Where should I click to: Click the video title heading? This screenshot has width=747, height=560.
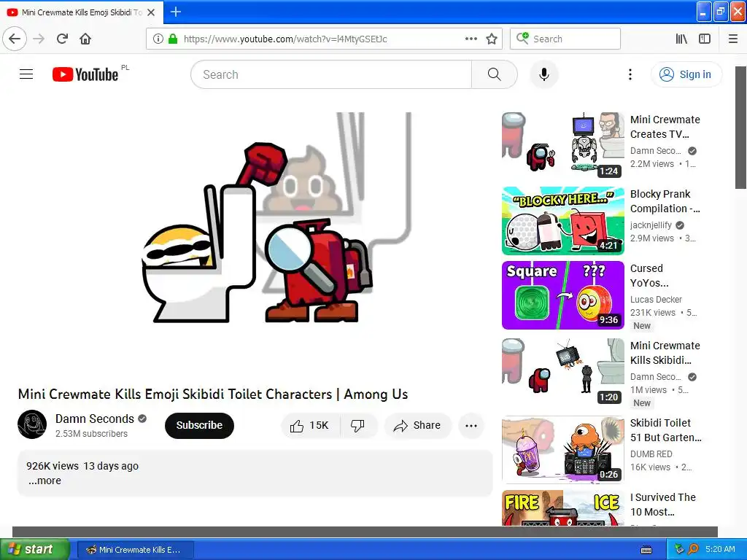coord(213,394)
